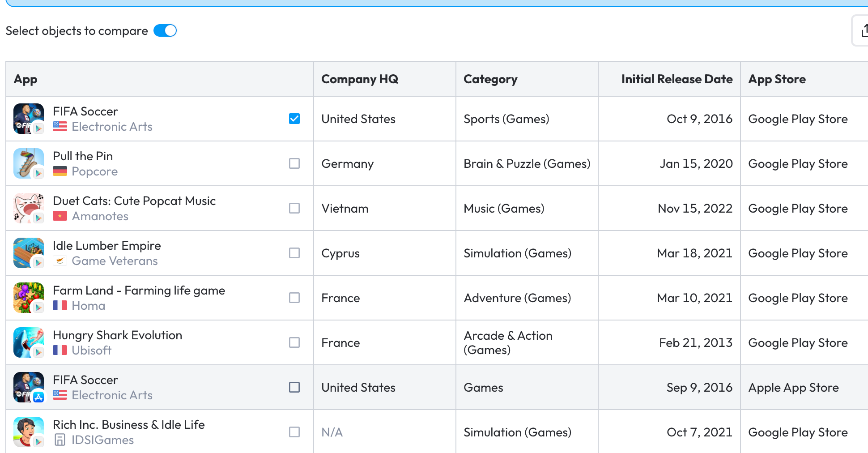Click the French flag beside Homa
This screenshot has width=868, height=453.
coord(60,306)
